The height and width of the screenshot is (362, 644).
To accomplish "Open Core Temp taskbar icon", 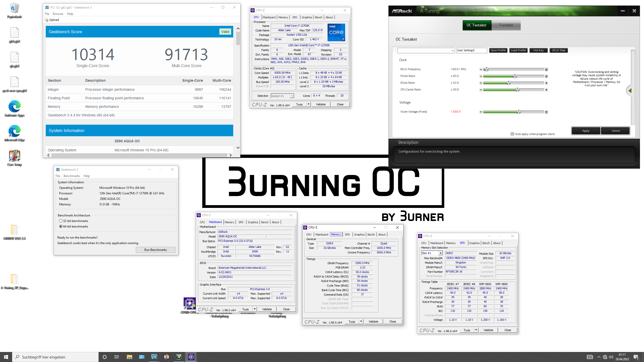I will point(166,357).
